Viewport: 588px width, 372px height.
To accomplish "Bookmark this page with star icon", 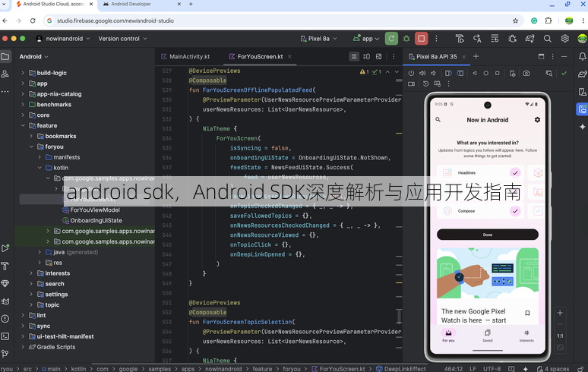I will (x=515, y=20).
